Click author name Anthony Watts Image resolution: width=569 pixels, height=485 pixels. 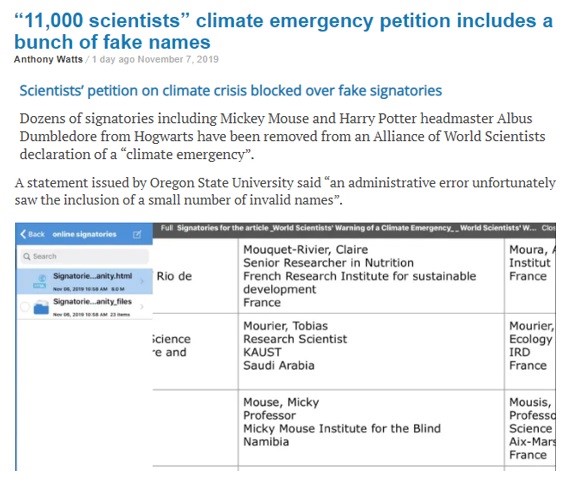tap(48, 59)
